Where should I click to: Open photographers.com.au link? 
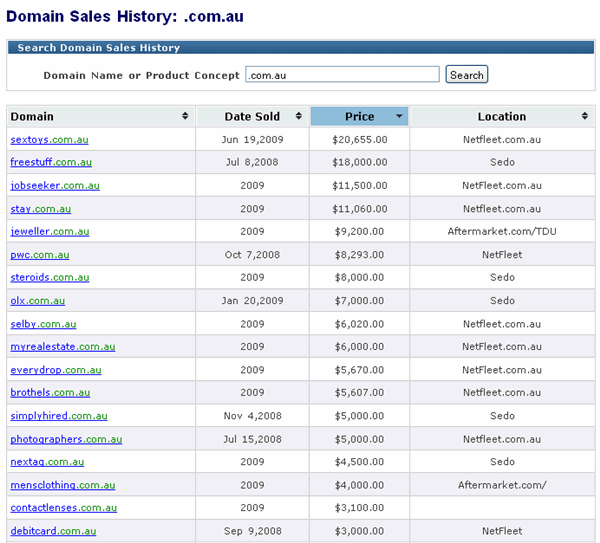coord(66,439)
